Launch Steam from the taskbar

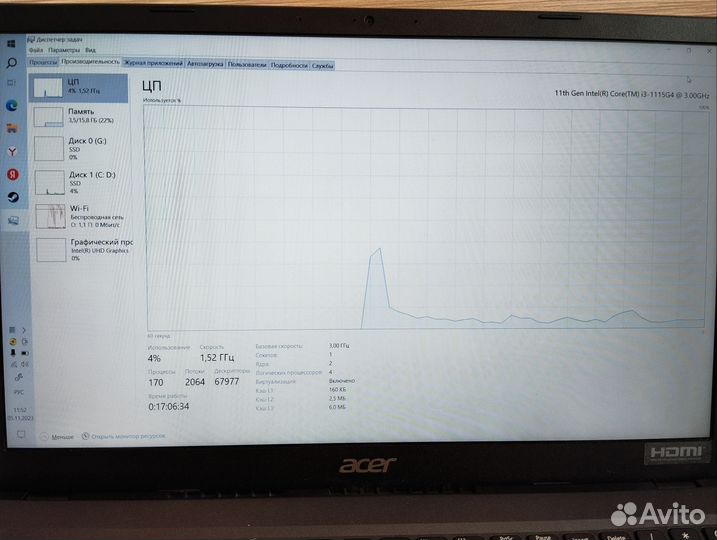point(13,197)
